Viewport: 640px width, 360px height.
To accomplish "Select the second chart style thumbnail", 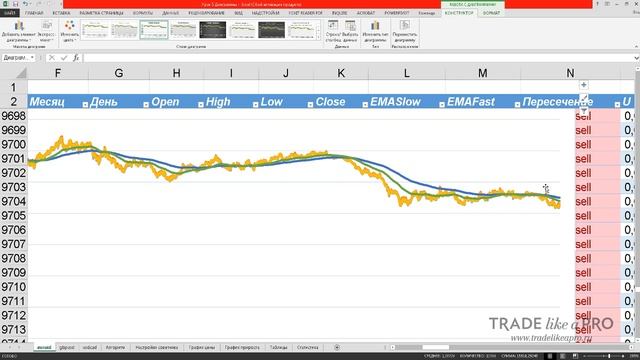I will point(124,30).
